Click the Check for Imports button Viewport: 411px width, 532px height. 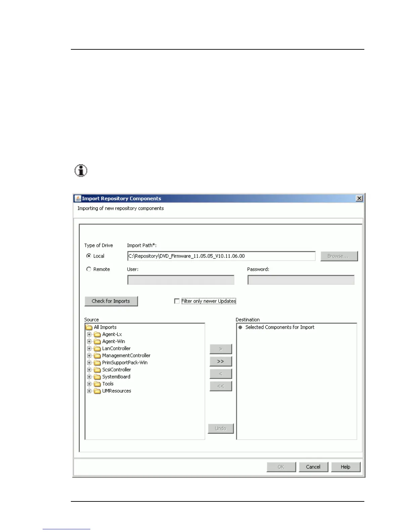click(111, 301)
